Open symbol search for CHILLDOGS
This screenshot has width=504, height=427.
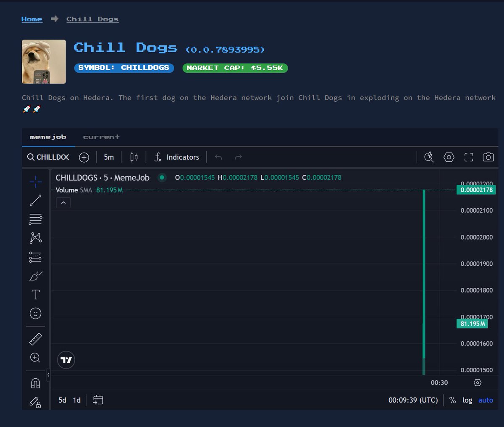click(48, 157)
